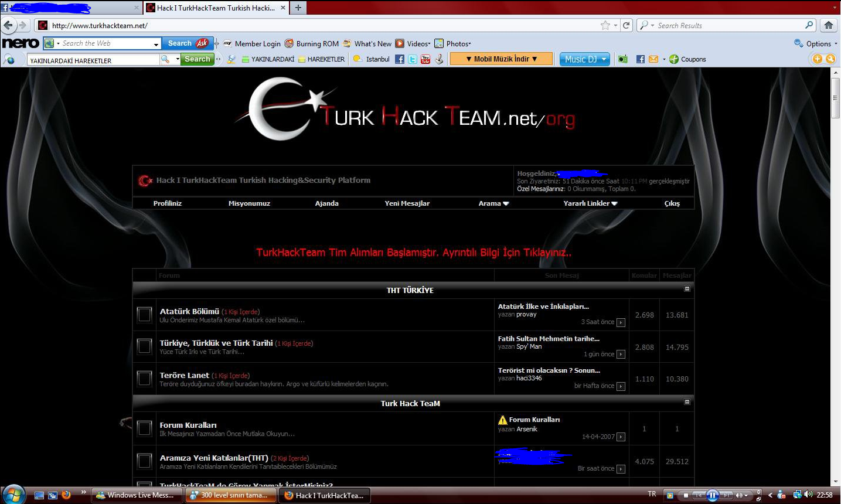Skip to next track in taskbar player

[726, 495]
